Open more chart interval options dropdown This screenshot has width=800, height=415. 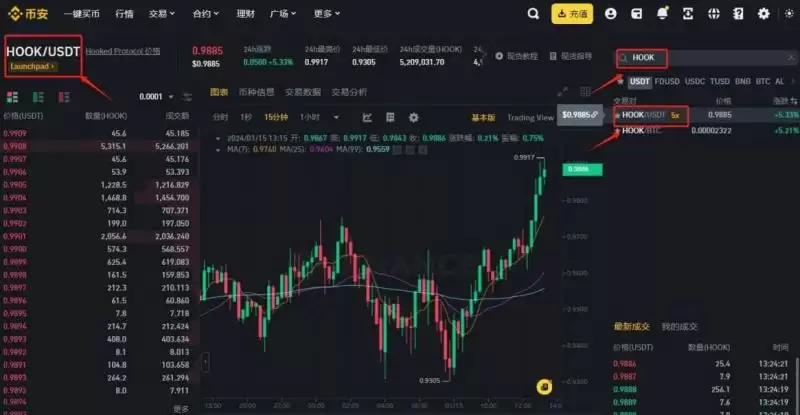[336, 117]
